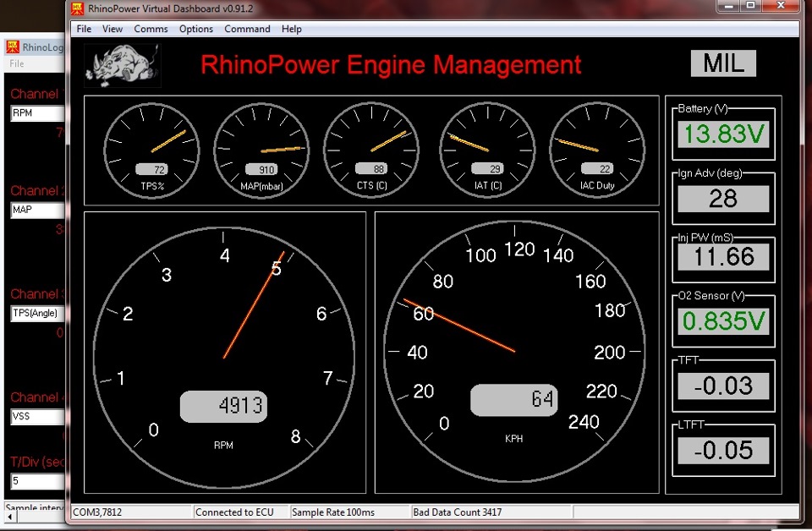Screen dimensions: 812x531
Task: Click the IAT (C) gauge dial
Action: pyautogui.click(x=487, y=151)
